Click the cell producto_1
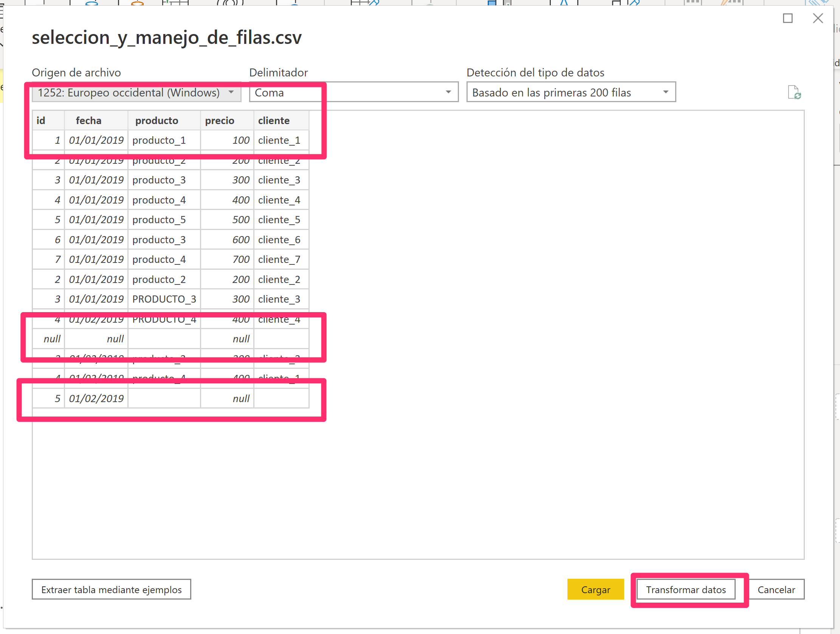Image resolution: width=840 pixels, height=634 pixels. [164, 140]
